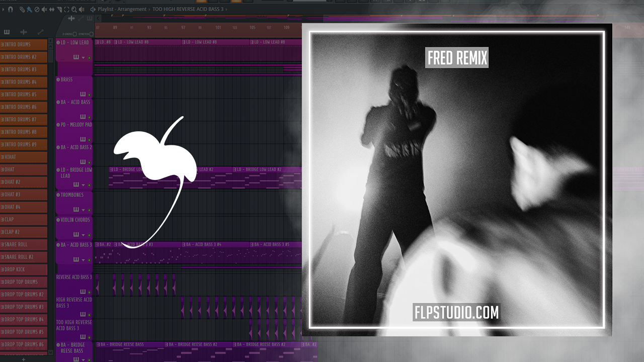
Task: Toggle the magnet snap icon in playlist toolbar
Action: pyautogui.click(x=11, y=10)
